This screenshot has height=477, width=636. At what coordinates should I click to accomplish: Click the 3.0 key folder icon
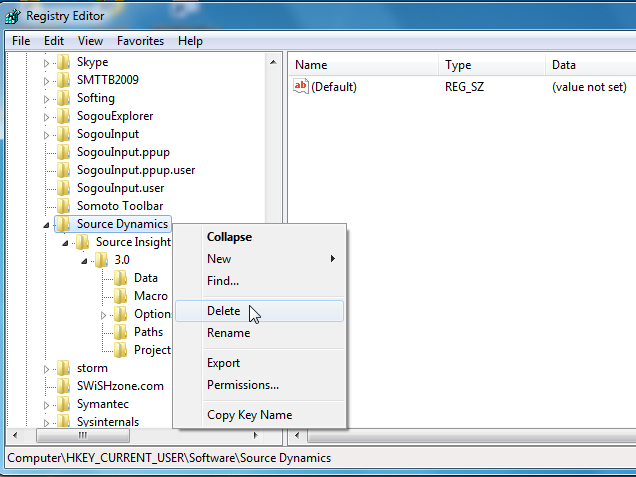pos(101,260)
